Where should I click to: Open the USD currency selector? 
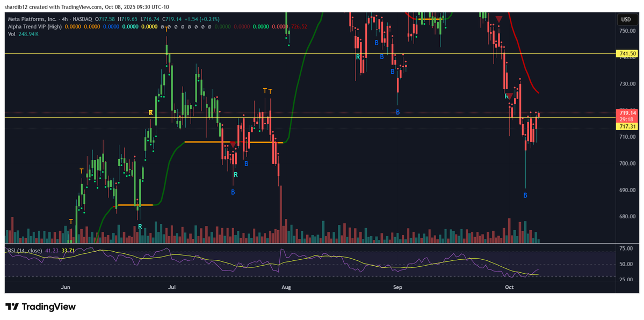626,19
